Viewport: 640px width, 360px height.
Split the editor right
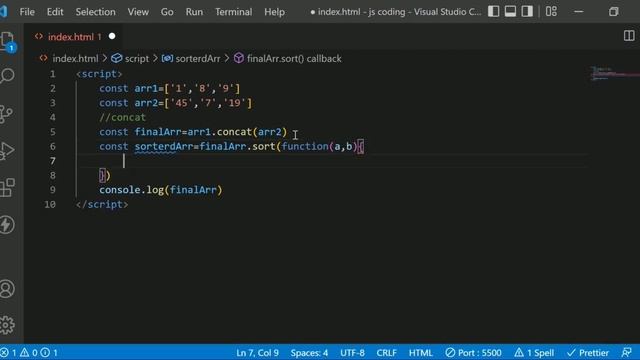click(x=629, y=36)
